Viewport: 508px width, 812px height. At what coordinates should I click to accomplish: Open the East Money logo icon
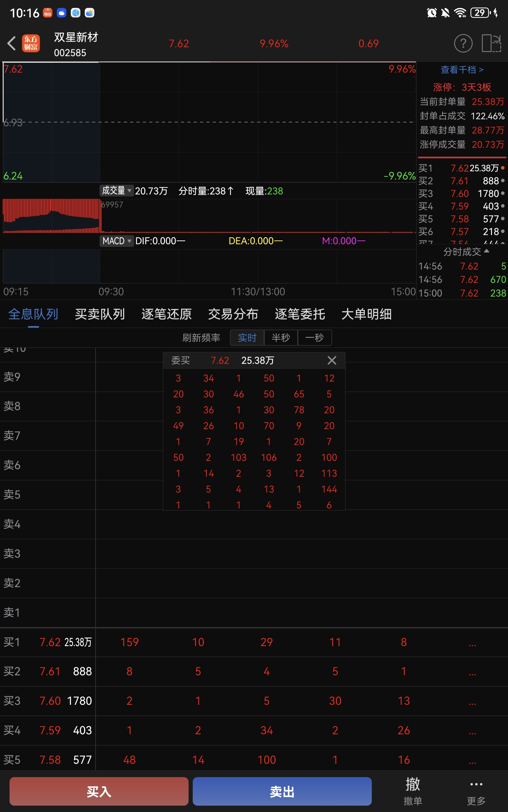[31, 43]
